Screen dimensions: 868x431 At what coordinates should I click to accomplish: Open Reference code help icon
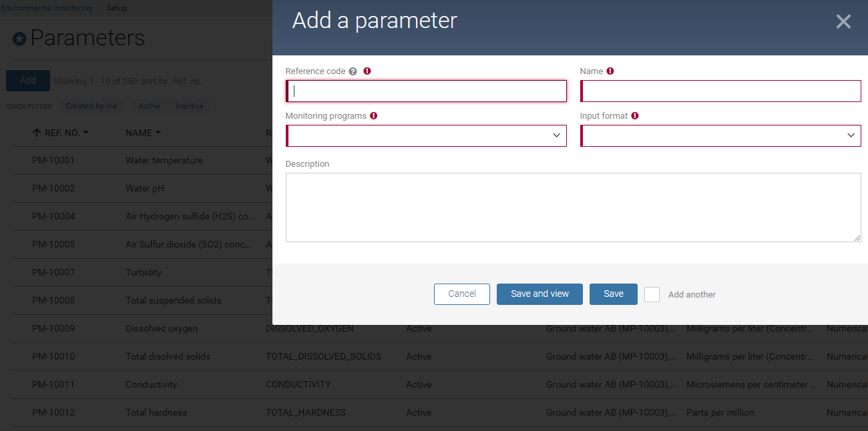point(353,71)
